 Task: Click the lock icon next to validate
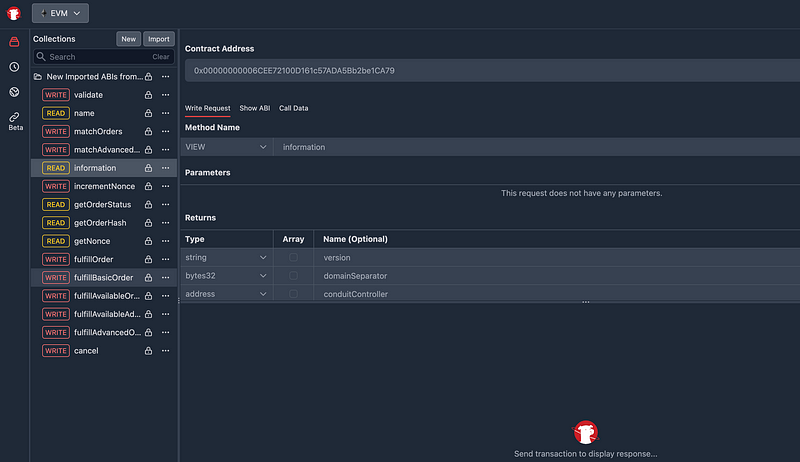pos(148,94)
